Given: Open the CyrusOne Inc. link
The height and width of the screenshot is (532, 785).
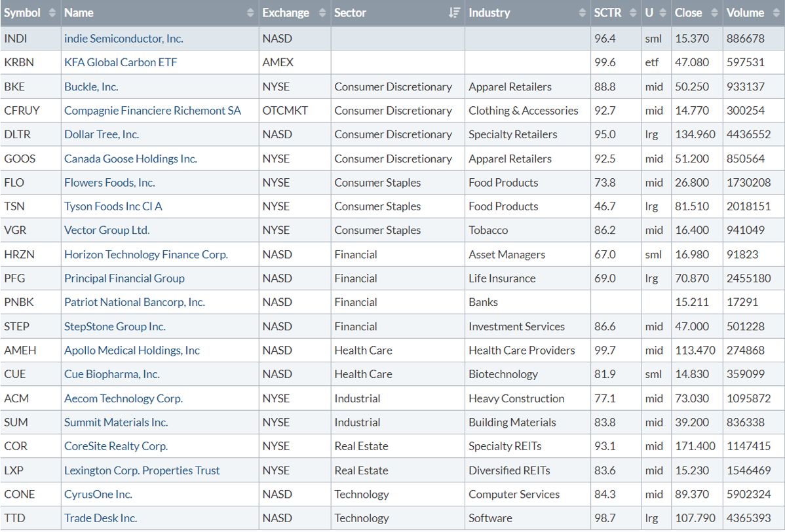Looking at the screenshot, I should [x=98, y=494].
